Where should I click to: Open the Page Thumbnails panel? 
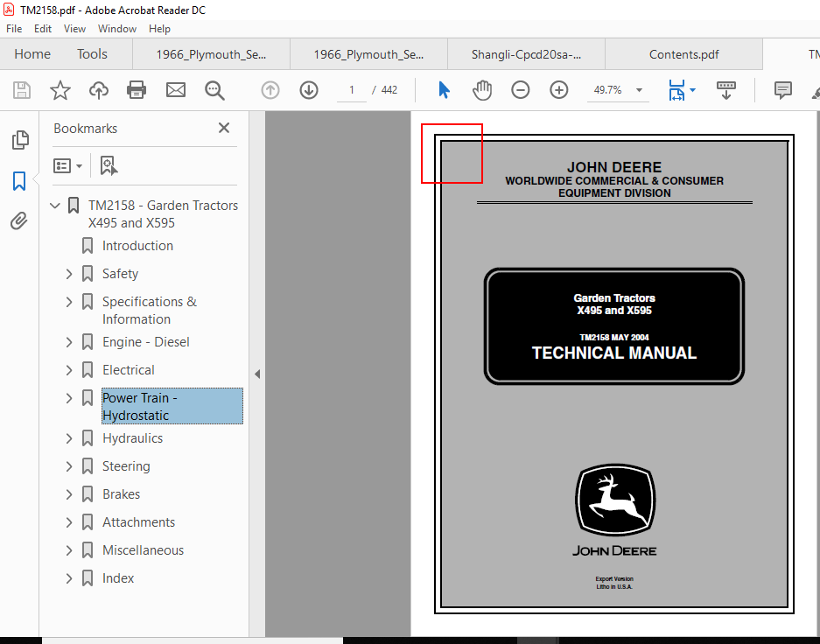tap(20, 140)
